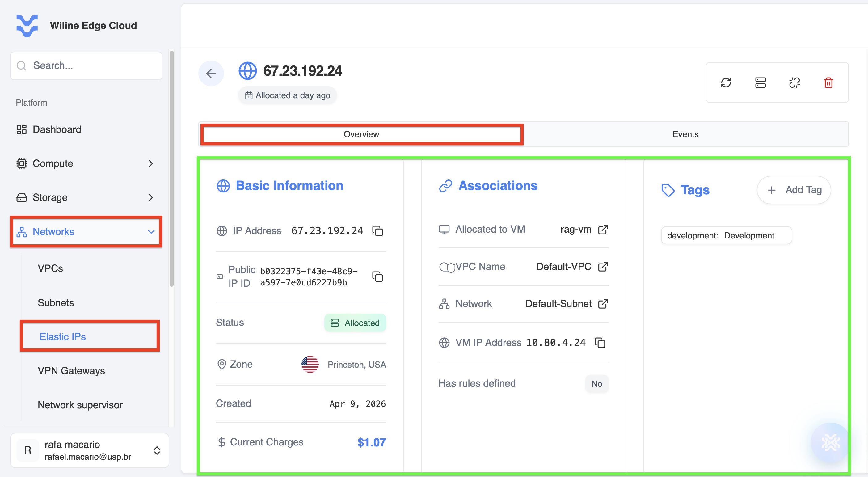Select Elastic IPs in the sidebar
The width and height of the screenshot is (868, 477).
click(x=63, y=336)
